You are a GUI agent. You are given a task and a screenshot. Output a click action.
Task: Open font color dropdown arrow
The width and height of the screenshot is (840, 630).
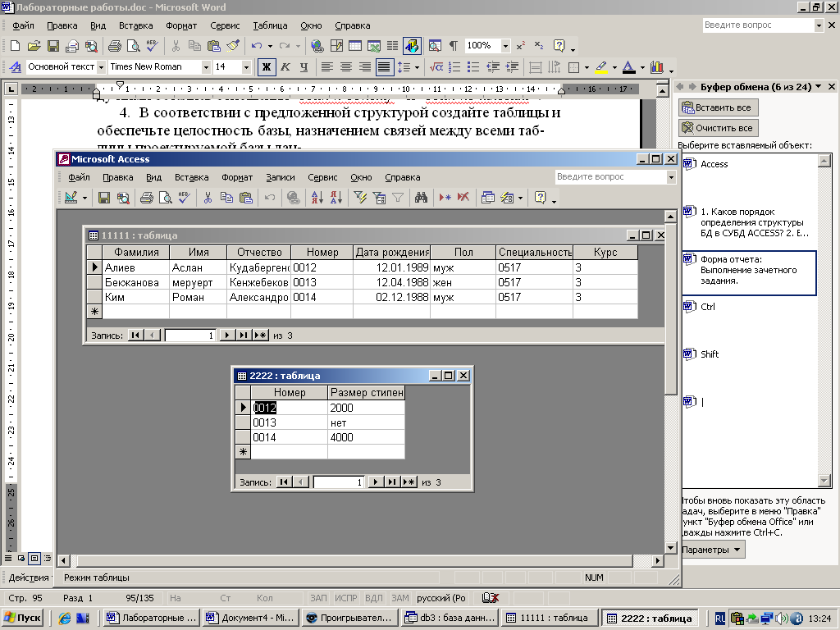(x=642, y=67)
